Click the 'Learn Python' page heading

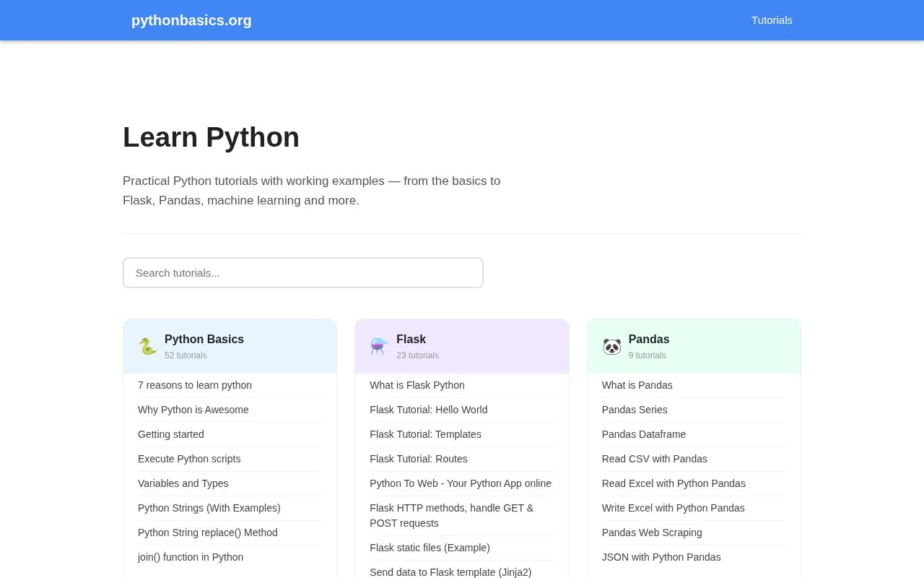(x=211, y=137)
